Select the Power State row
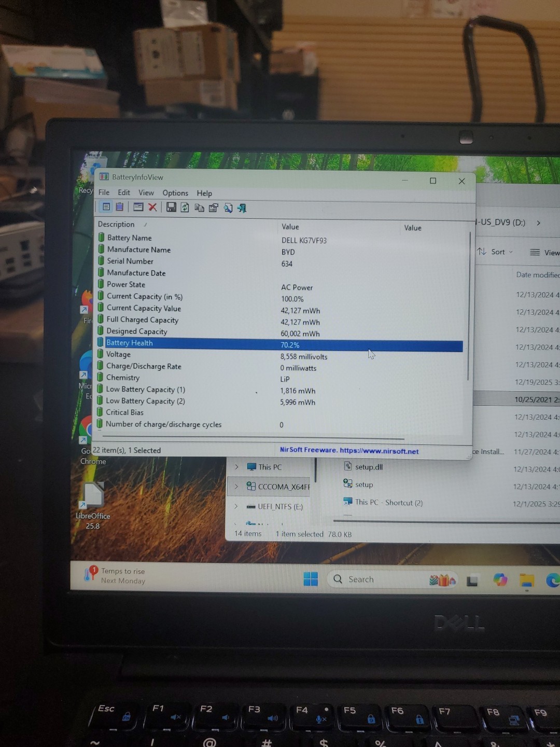560x747 pixels. coord(280,285)
